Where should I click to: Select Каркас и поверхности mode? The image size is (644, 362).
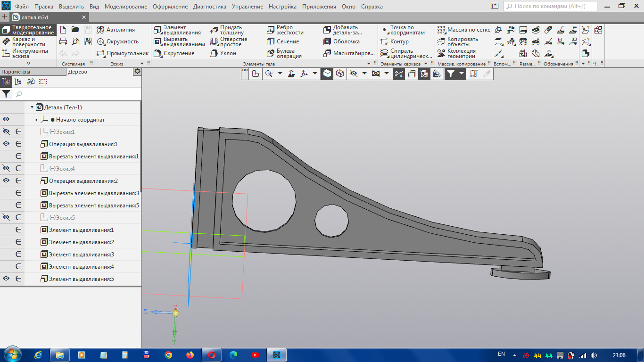tap(28, 41)
